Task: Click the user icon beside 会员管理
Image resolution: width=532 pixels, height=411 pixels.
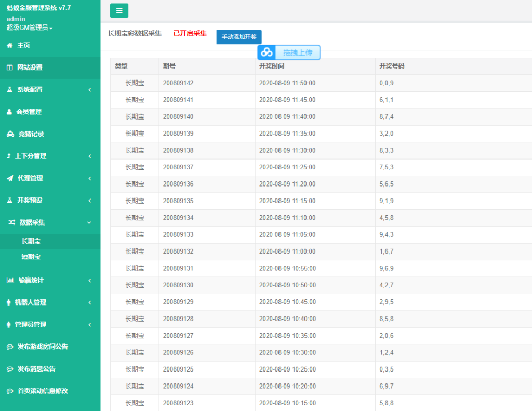Action: tap(9, 112)
